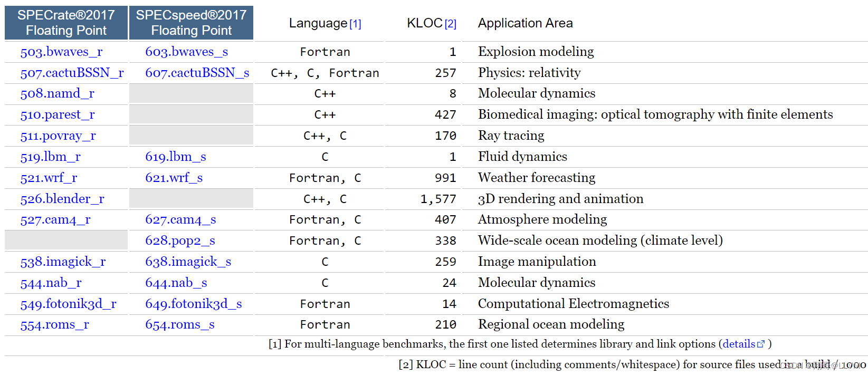Open the 521.wrf_r link
The width and height of the screenshot is (868, 375).
49,178
